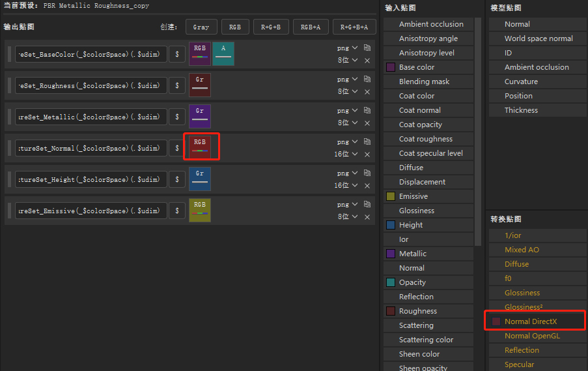Click the $ button beside the Metallic filename

pos(177,117)
